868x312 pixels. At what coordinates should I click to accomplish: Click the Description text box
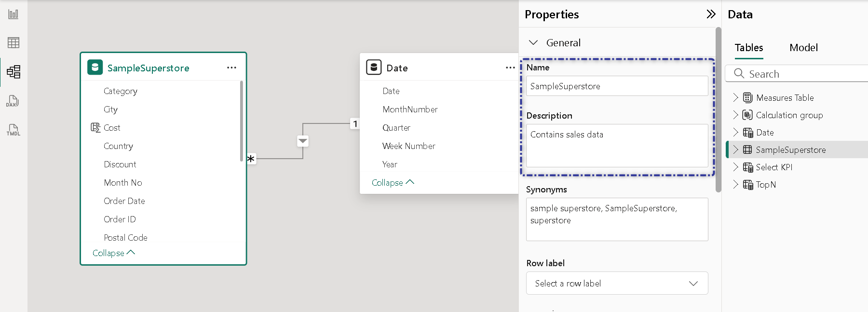pyautogui.click(x=617, y=146)
